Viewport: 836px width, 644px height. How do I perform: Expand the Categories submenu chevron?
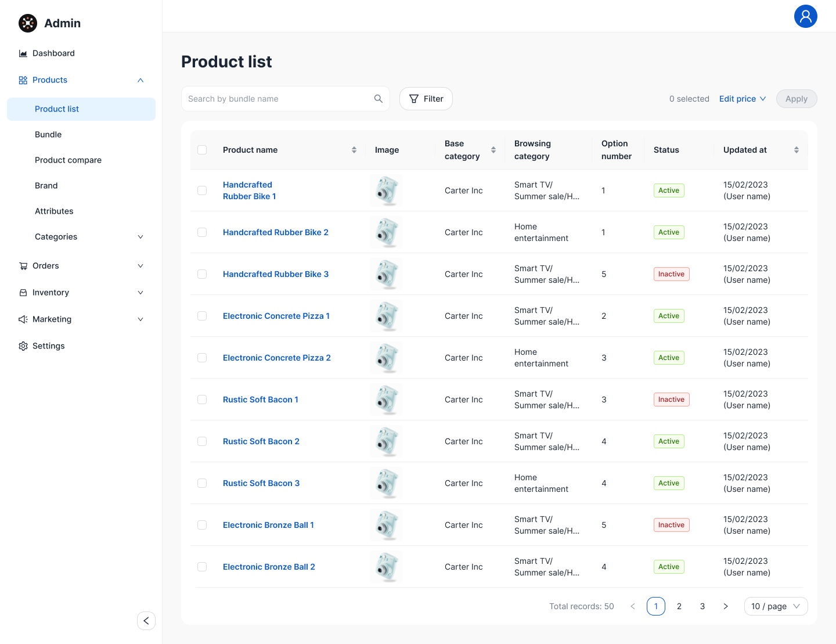tap(140, 237)
